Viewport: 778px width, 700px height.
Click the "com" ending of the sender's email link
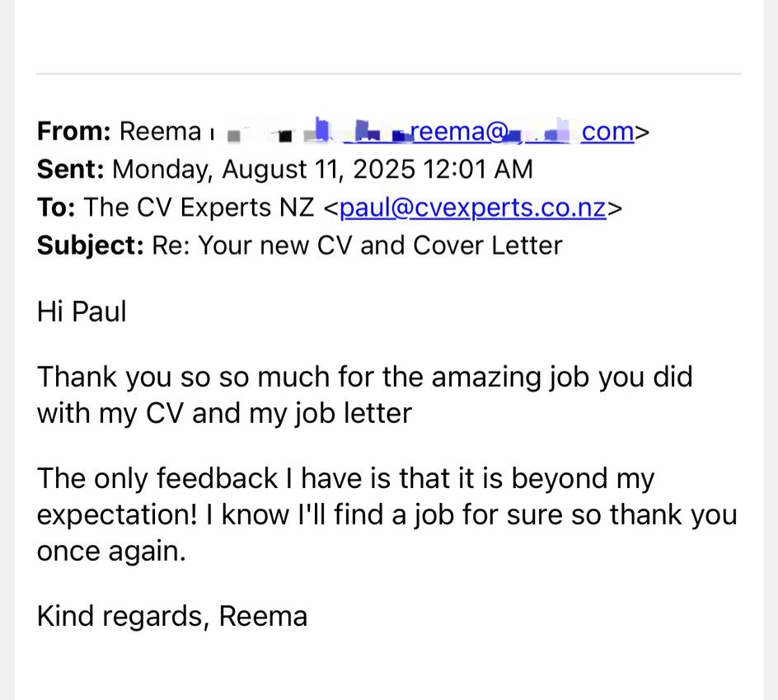(x=608, y=132)
